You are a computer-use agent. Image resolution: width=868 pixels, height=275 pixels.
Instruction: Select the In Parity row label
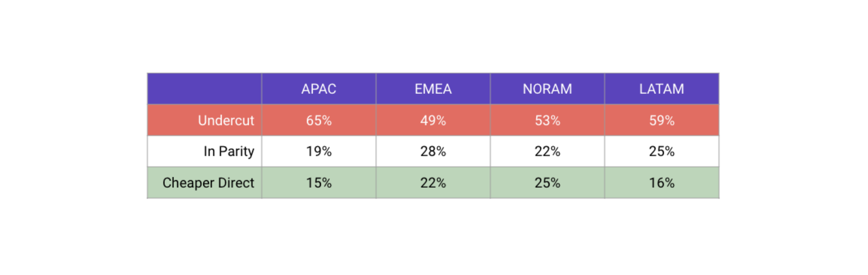pos(205,151)
